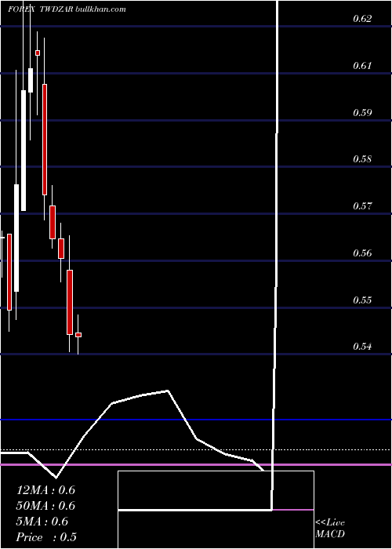Click the last small red candlestick near 0.54
The image size is (392, 549).
tap(78, 335)
